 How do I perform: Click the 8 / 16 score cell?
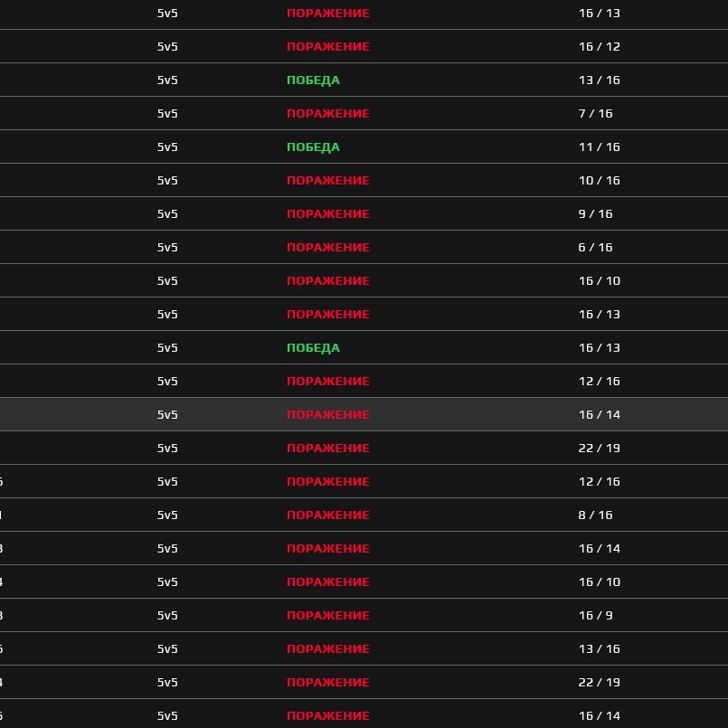coord(595,515)
